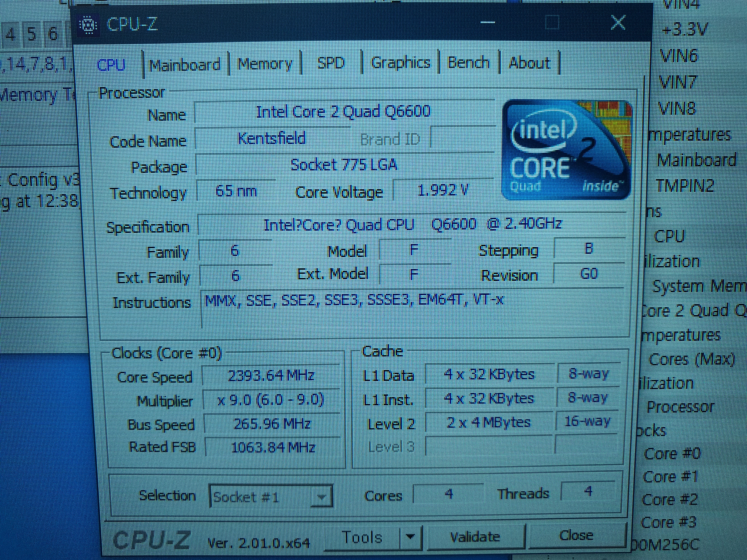Click the Level 2 value '2 x 4 MBytes'
Viewport: 747px width, 560px height.
tap(489, 422)
